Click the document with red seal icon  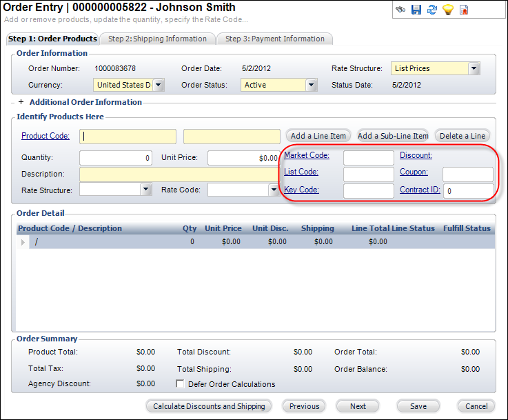click(464, 10)
